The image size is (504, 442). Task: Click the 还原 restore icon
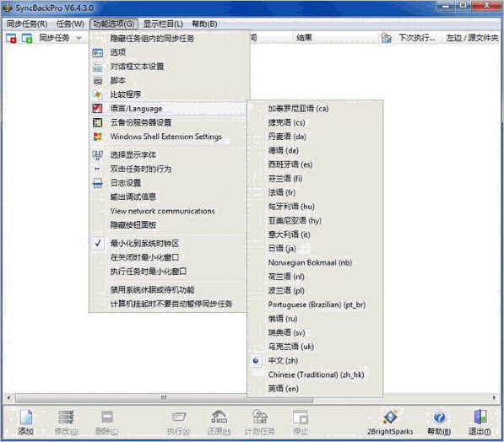tap(219, 417)
